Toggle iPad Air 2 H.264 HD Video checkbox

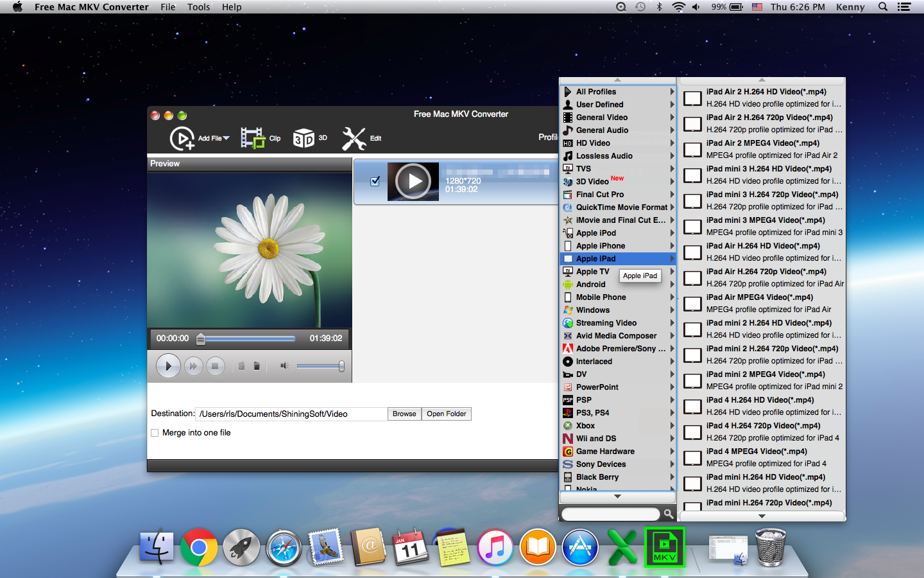tap(692, 98)
